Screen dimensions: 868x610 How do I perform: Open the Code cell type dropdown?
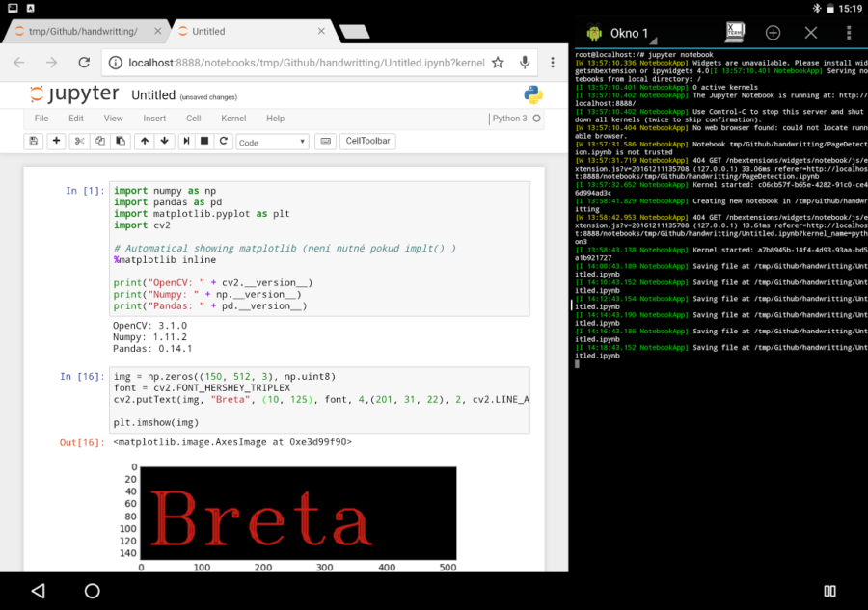pos(272,142)
